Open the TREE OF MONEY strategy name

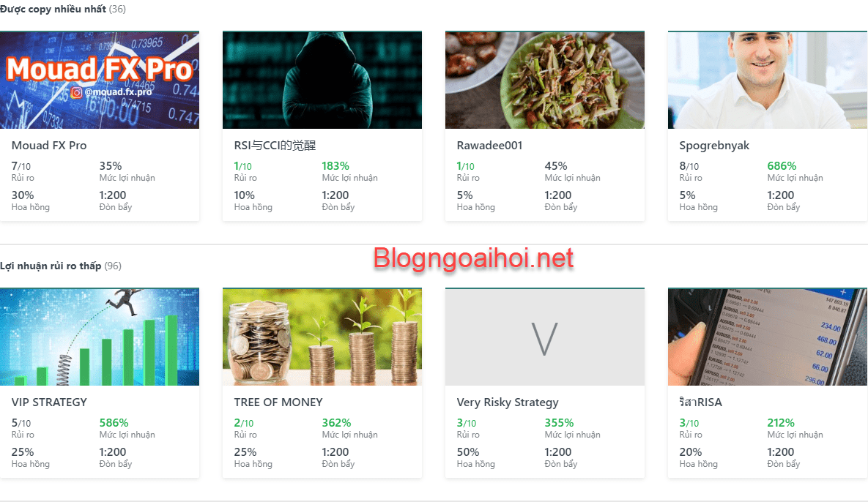(x=278, y=402)
